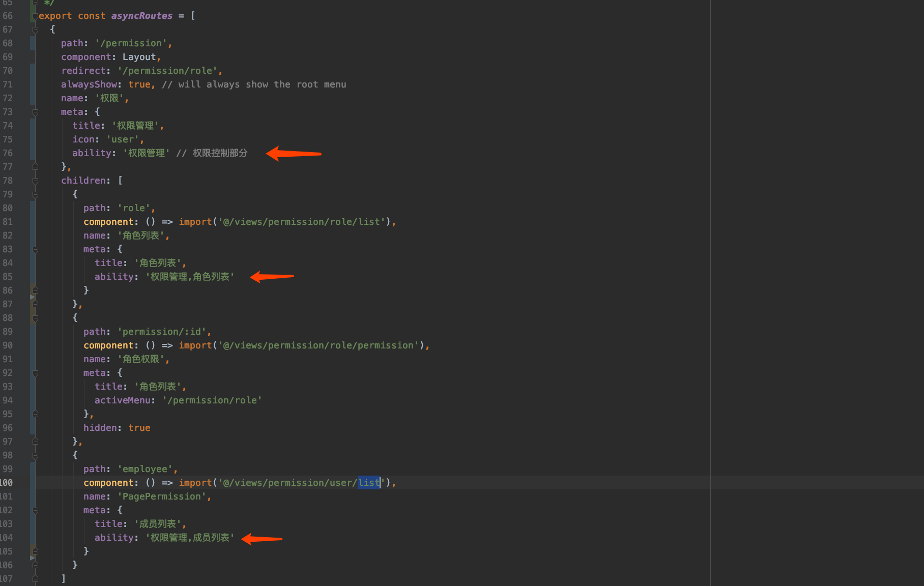Collapse meta block fold on line 83
924x586 pixels.
pos(35,250)
